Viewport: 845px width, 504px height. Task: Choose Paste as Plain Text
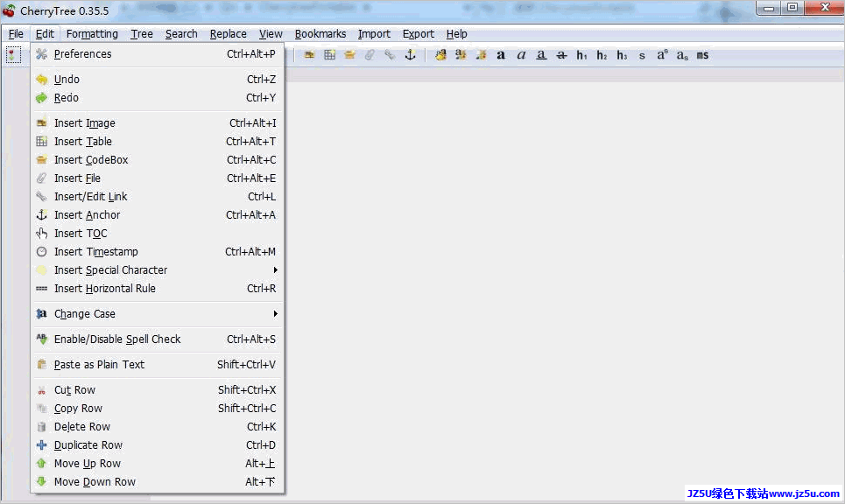[x=157, y=365]
